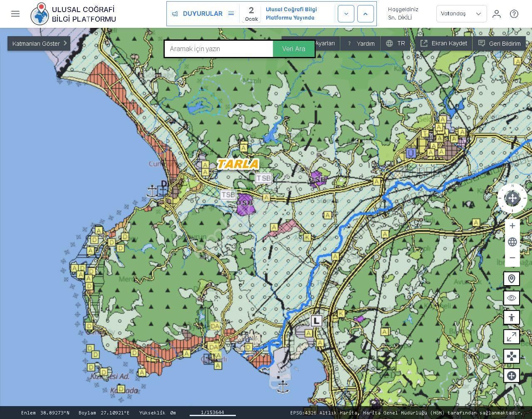Open the Vatandaş role dropdown
Screen dimensions: 532x419
pyautogui.click(x=461, y=14)
